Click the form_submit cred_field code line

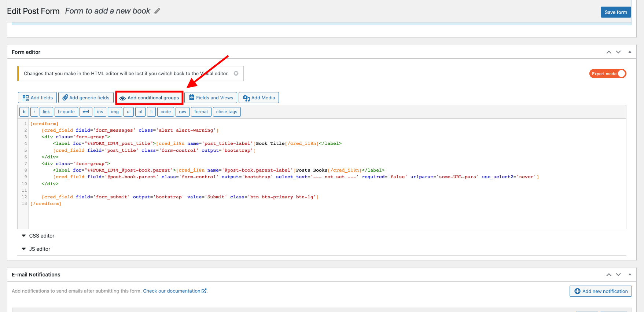180,197
